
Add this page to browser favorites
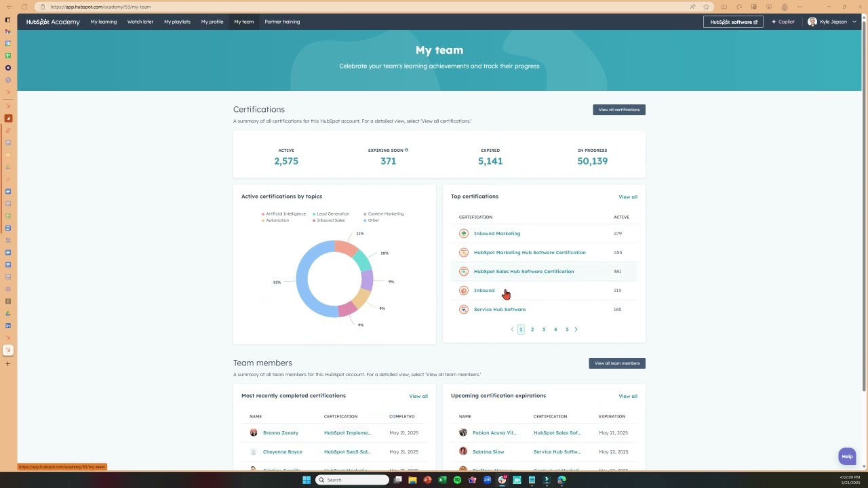click(706, 7)
